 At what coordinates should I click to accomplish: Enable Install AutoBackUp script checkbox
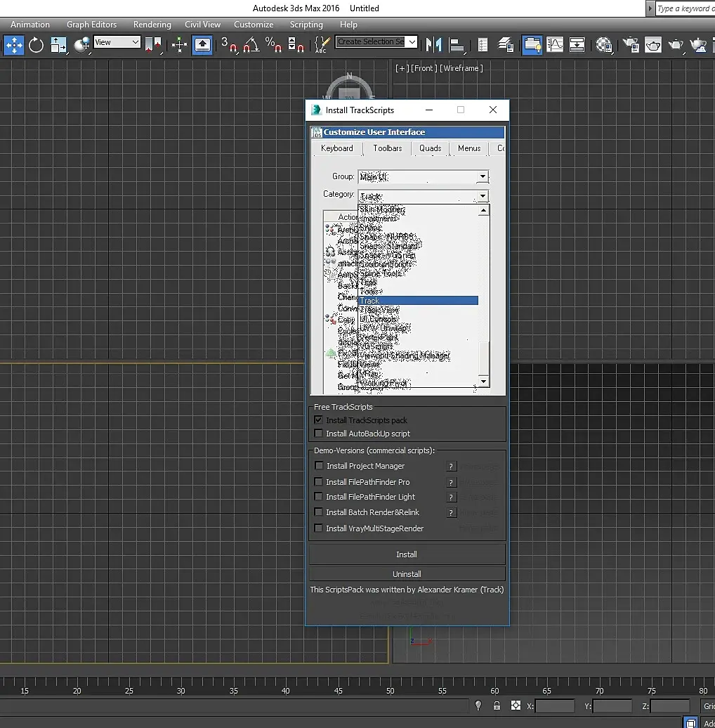coord(319,434)
